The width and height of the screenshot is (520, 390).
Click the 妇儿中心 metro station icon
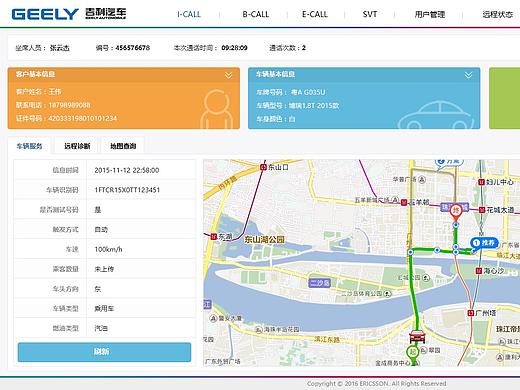(481, 182)
